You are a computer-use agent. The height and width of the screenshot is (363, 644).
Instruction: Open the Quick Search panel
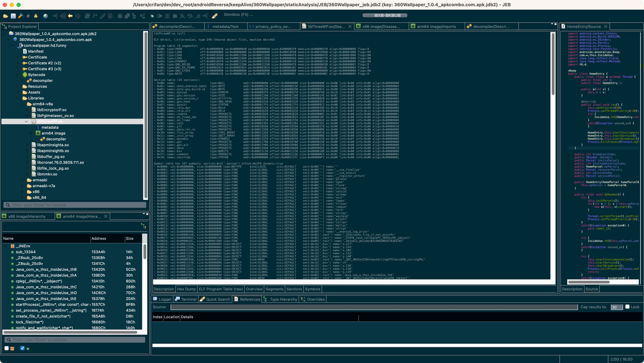coord(215,299)
